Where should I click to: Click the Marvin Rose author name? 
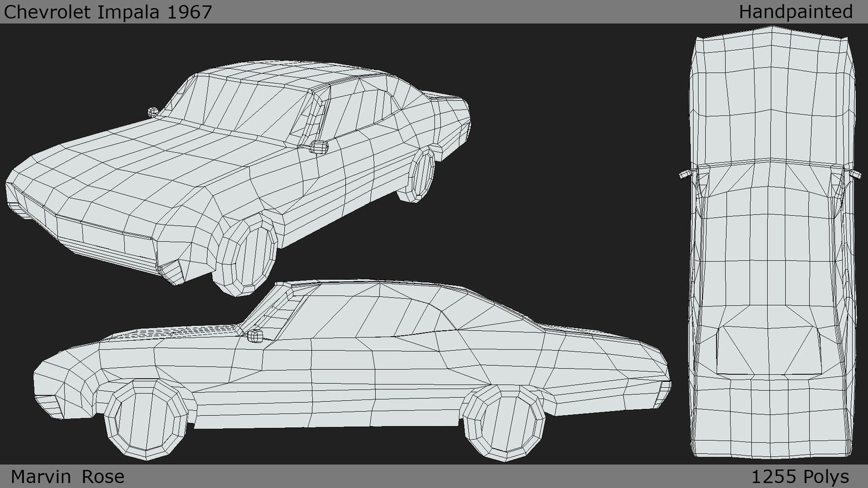68,477
